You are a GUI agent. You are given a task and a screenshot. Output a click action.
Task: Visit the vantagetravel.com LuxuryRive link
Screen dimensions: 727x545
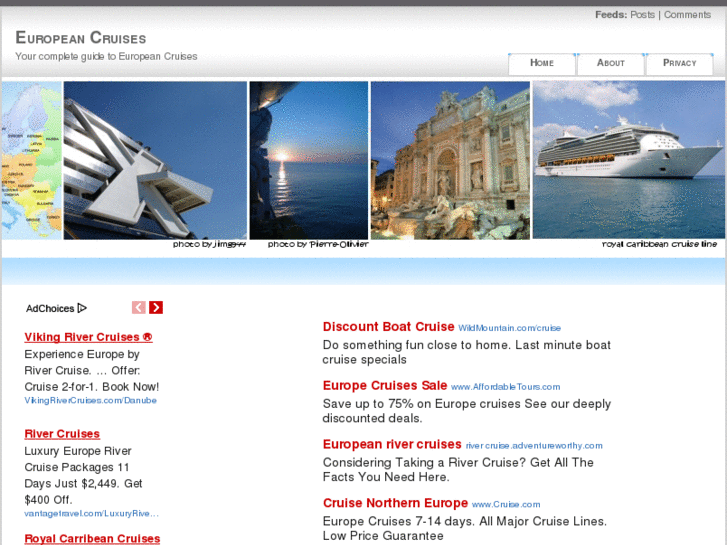pyautogui.click(x=91, y=513)
